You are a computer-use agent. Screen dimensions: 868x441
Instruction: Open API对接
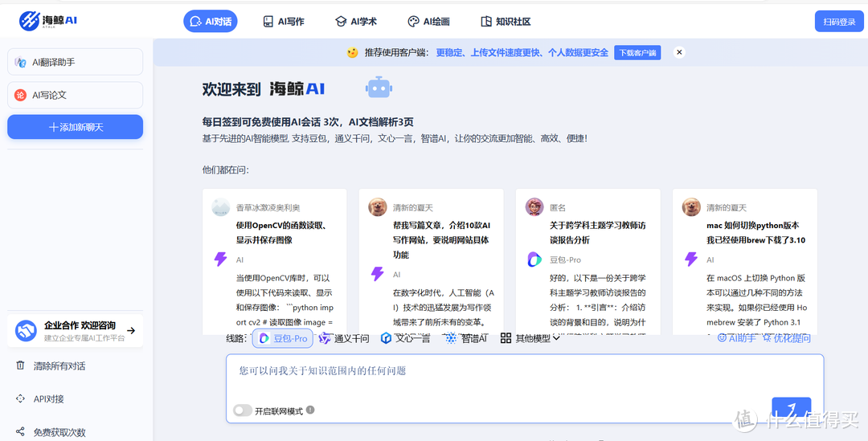[x=49, y=399]
